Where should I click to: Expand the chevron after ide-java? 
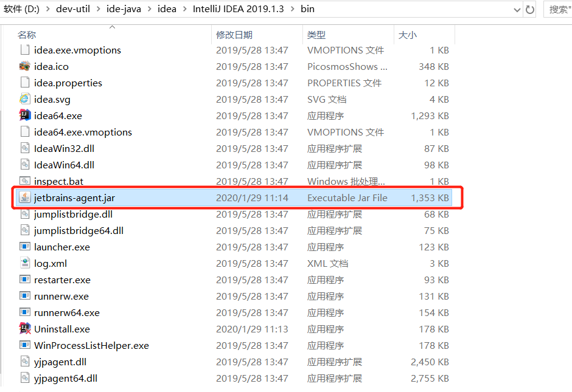point(149,9)
